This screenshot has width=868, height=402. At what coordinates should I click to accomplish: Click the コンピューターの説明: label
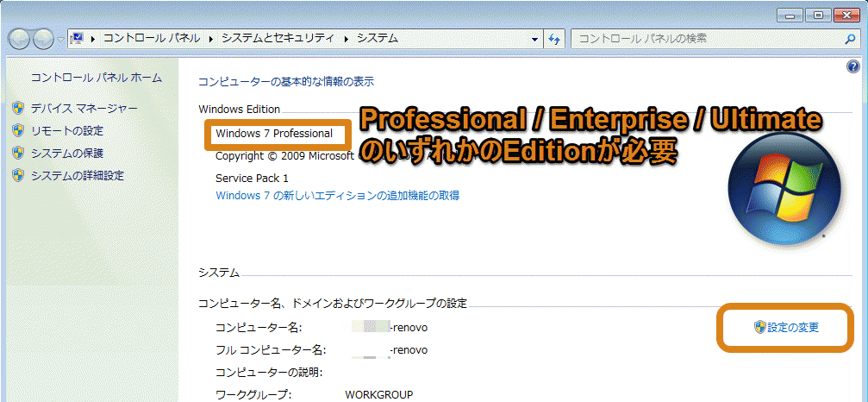[269, 372]
